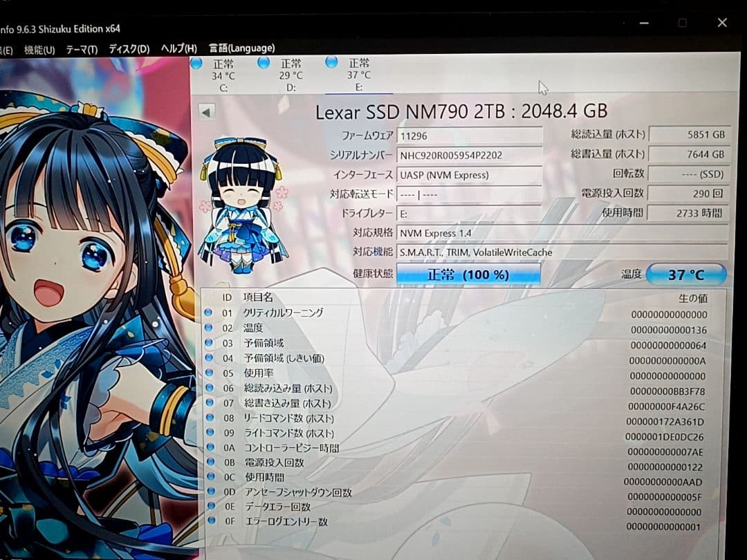The width and height of the screenshot is (747, 560).
Task: Click raw value 0000000000000A
Action: 667,360
